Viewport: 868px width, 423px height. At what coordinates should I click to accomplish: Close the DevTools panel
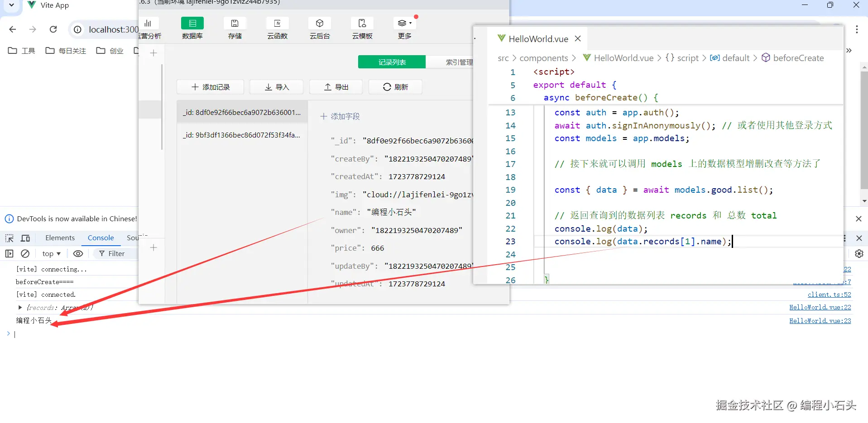[859, 238]
